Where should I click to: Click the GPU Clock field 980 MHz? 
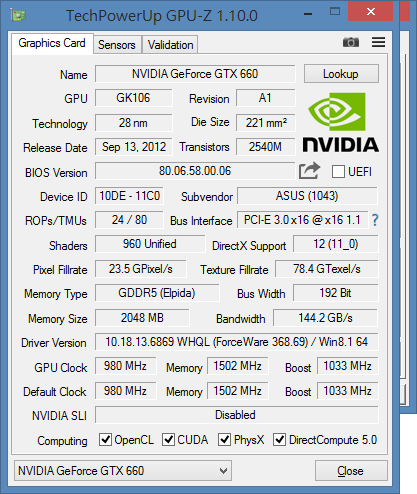tap(125, 366)
